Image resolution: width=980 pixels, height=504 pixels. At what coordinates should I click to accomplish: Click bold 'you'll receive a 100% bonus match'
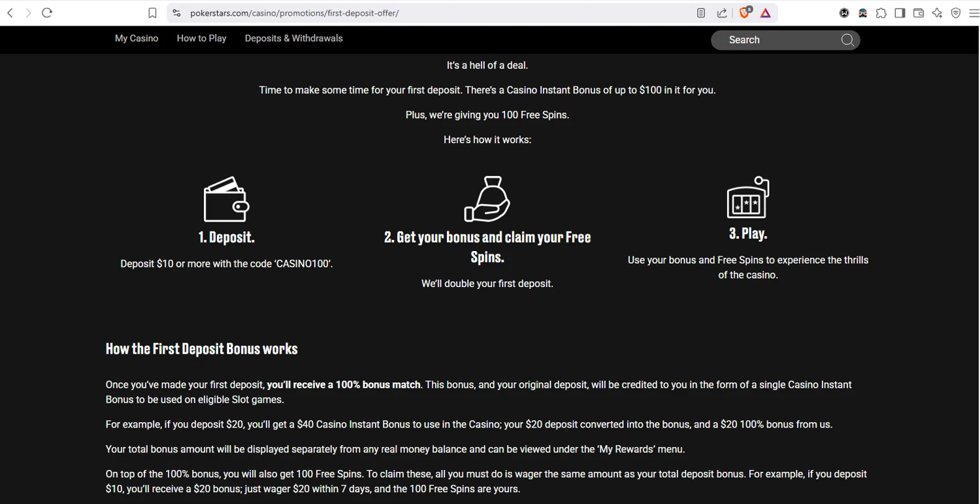point(344,385)
